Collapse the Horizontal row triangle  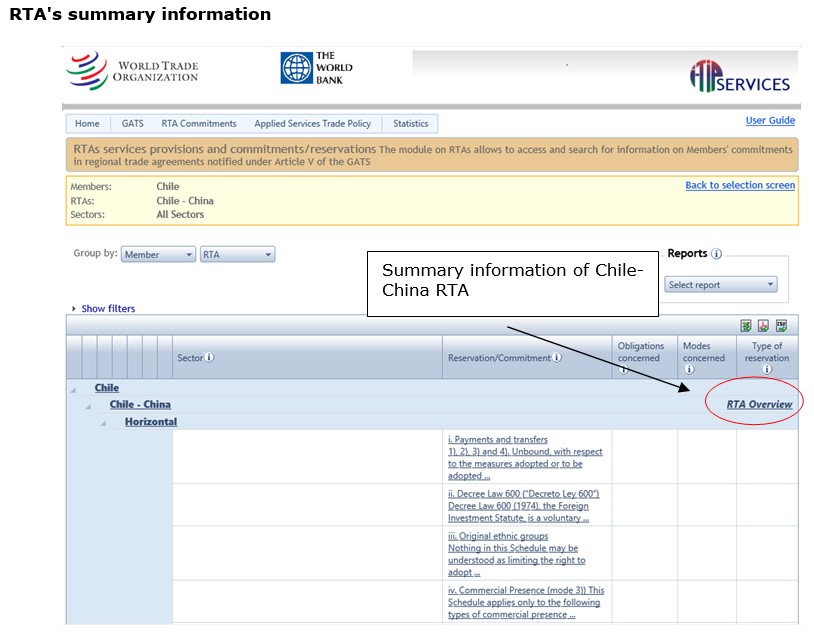pos(103,424)
